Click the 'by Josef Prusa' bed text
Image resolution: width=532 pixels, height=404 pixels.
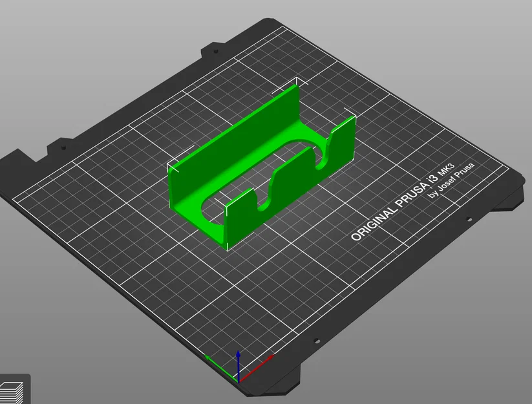click(x=451, y=180)
